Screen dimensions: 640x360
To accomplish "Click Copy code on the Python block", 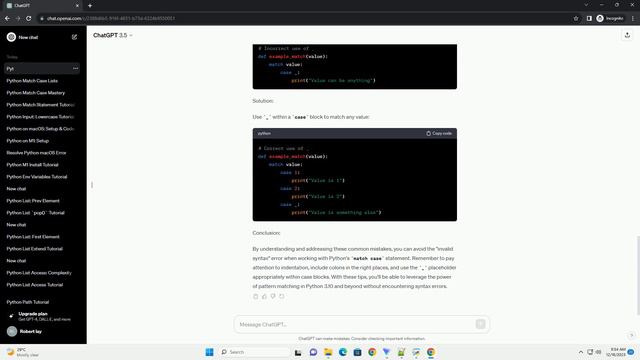I will (439, 133).
